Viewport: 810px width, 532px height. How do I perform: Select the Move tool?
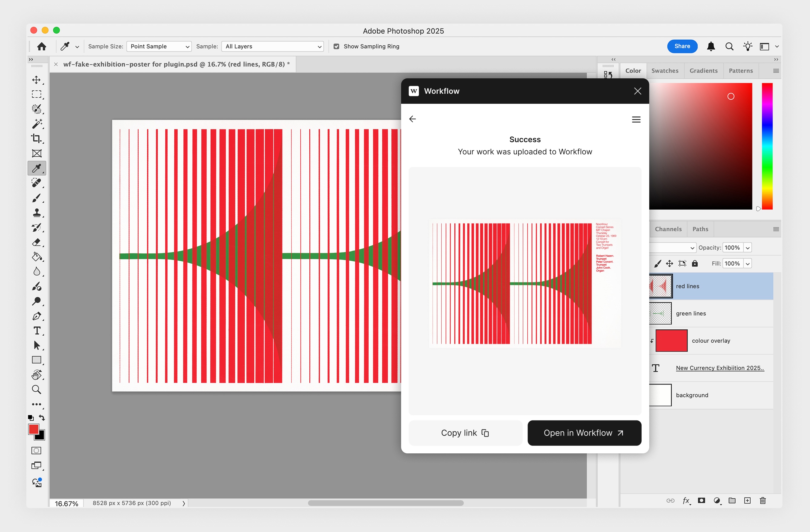click(x=36, y=80)
